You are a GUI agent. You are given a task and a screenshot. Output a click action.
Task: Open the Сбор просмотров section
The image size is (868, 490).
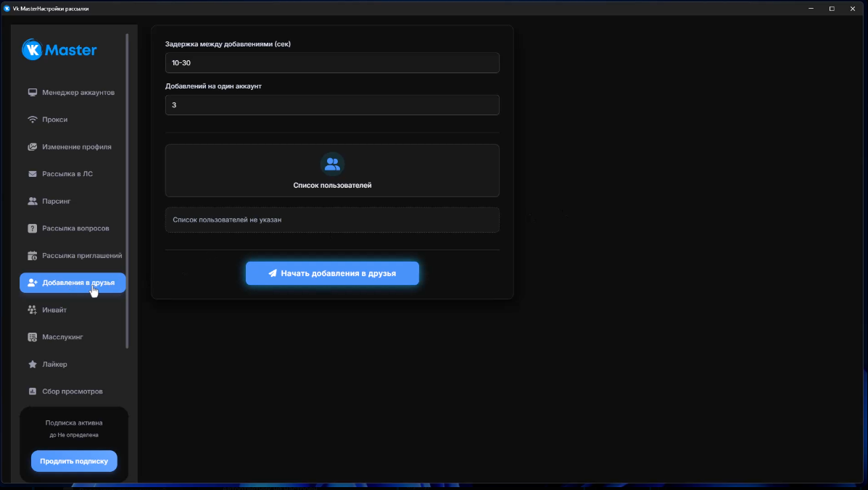[x=72, y=391]
